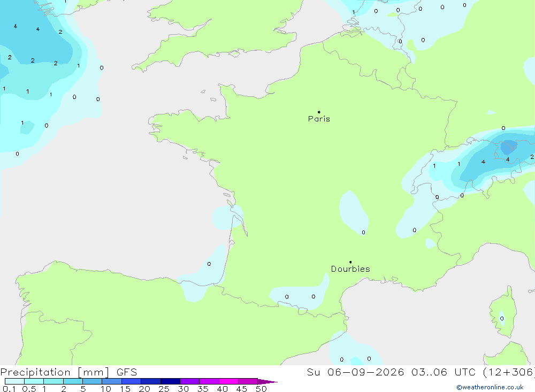The image size is (535, 392).
Task: Click the '4' precipitation value over Switzerland
Action: coord(483,162)
